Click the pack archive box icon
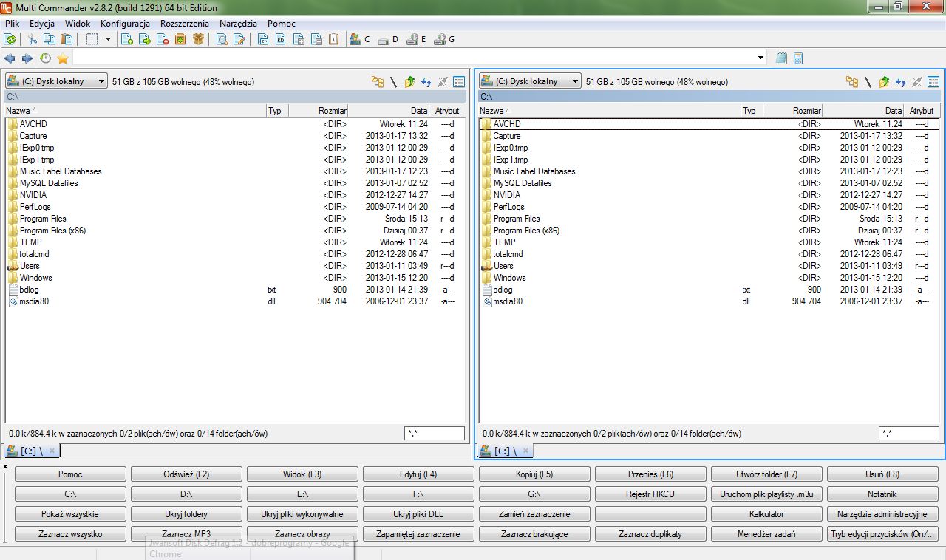Image resolution: width=946 pixels, height=560 pixels. pos(180,39)
